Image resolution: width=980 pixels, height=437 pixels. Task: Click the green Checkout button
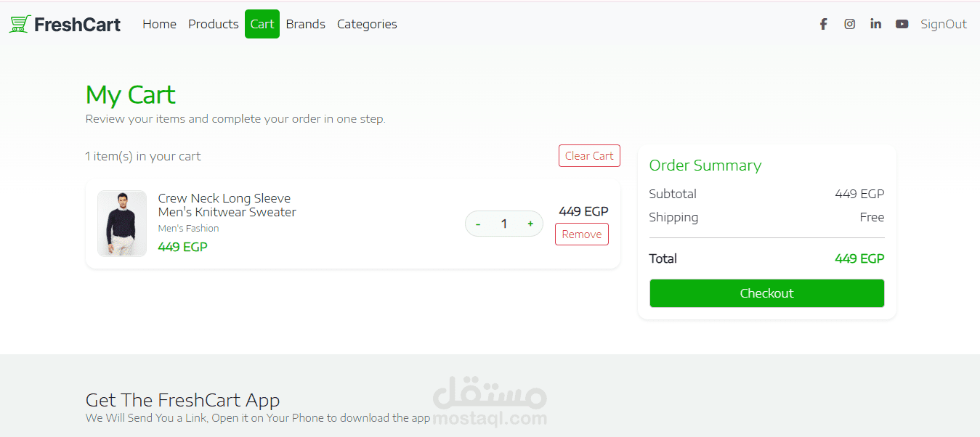(766, 293)
